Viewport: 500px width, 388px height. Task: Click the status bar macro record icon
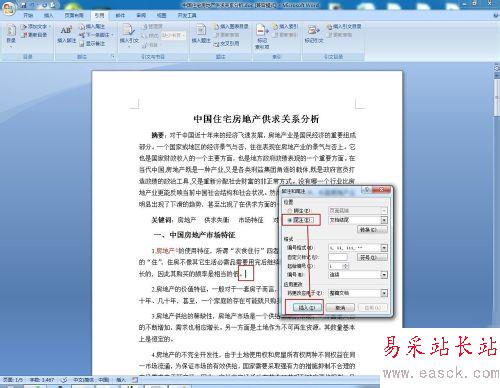point(135,379)
